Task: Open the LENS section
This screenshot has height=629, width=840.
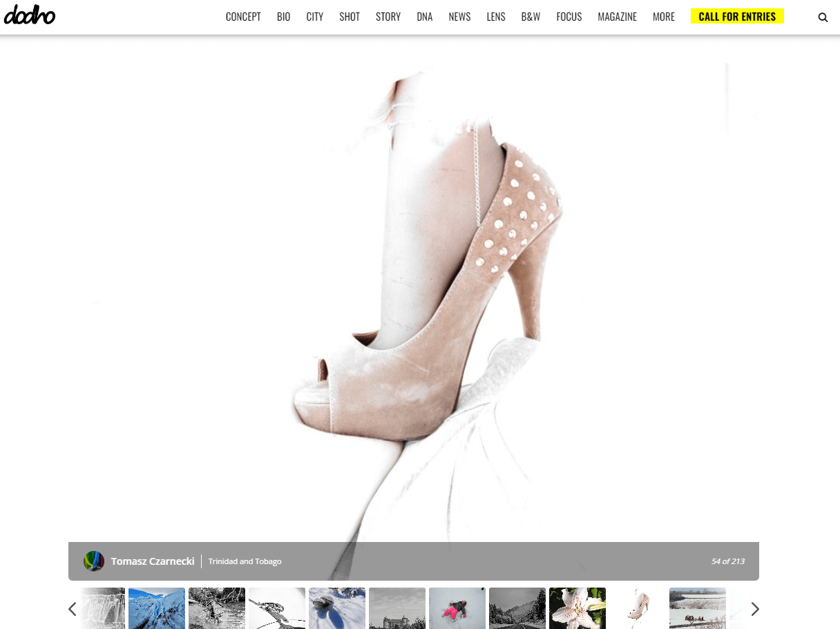Action: (x=496, y=17)
